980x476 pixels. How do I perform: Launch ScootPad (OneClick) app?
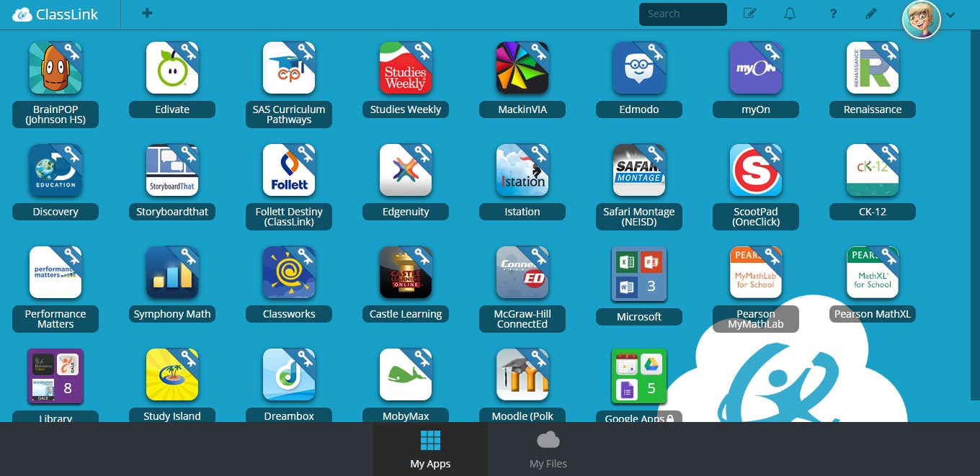point(756,170)
